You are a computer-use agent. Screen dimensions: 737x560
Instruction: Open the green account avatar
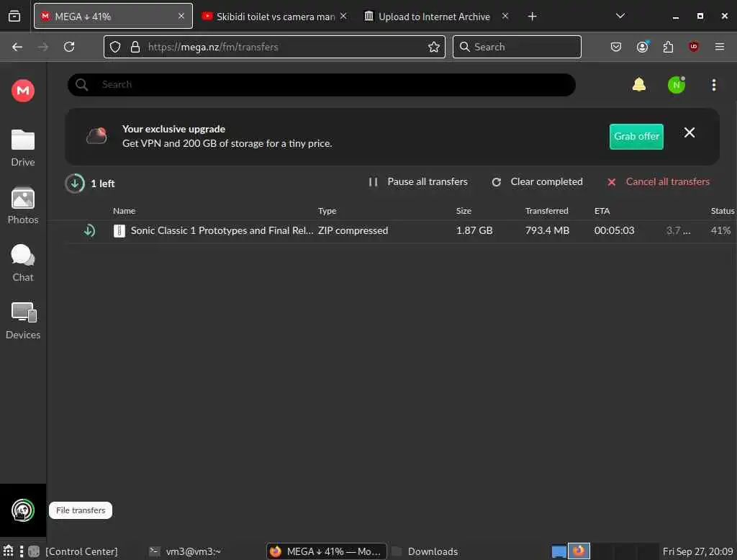coord(677,85)
